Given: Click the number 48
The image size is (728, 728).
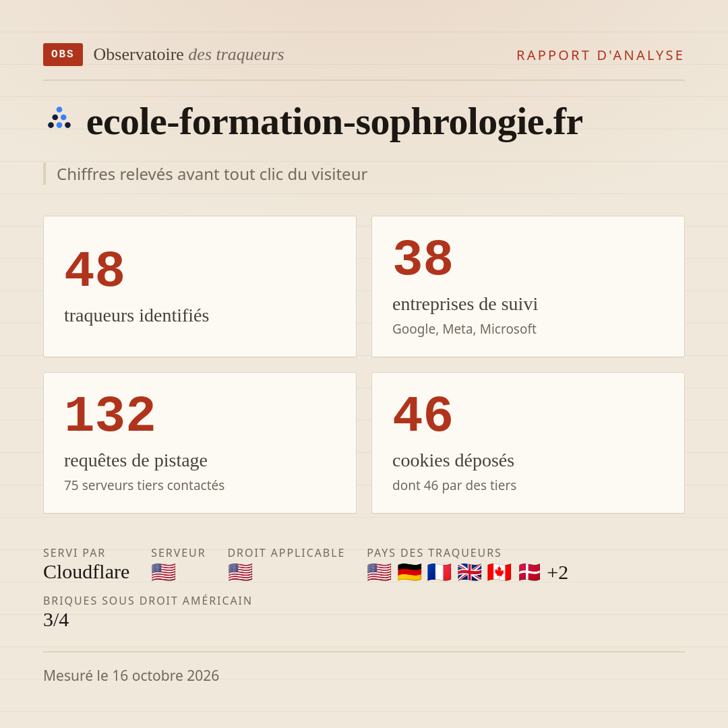Looking at the screenshot, I should pos(95,269).
